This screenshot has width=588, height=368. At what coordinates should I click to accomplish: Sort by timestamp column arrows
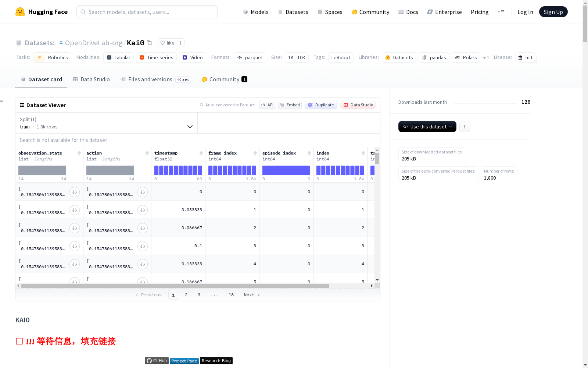tap(201, 153)
